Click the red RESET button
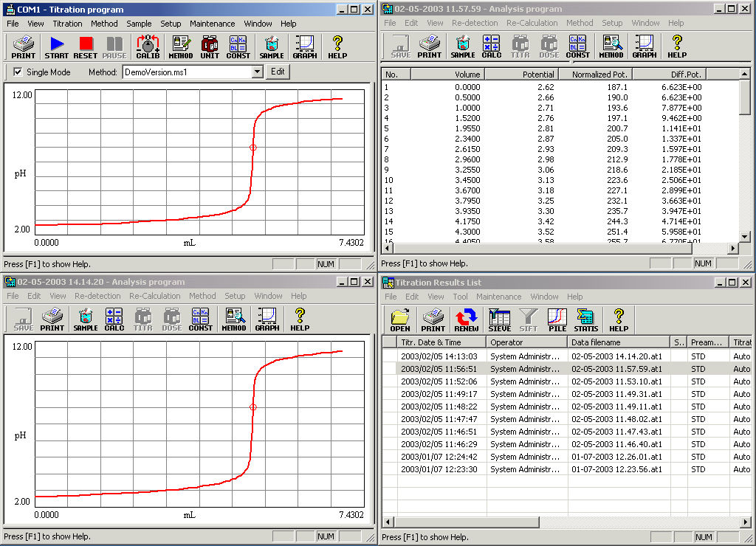The width and height of the screenshot is (756, 546). pyautogui.click(x=86, y=47)
